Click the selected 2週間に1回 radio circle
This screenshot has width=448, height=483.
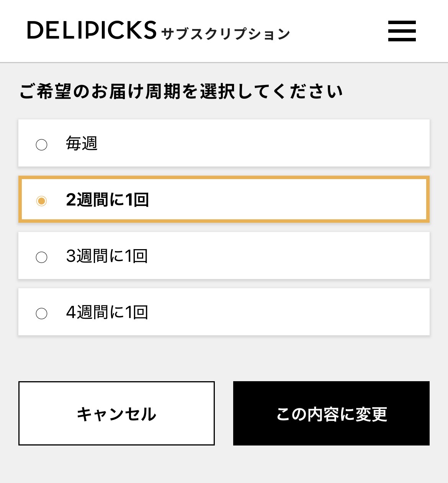41,201
